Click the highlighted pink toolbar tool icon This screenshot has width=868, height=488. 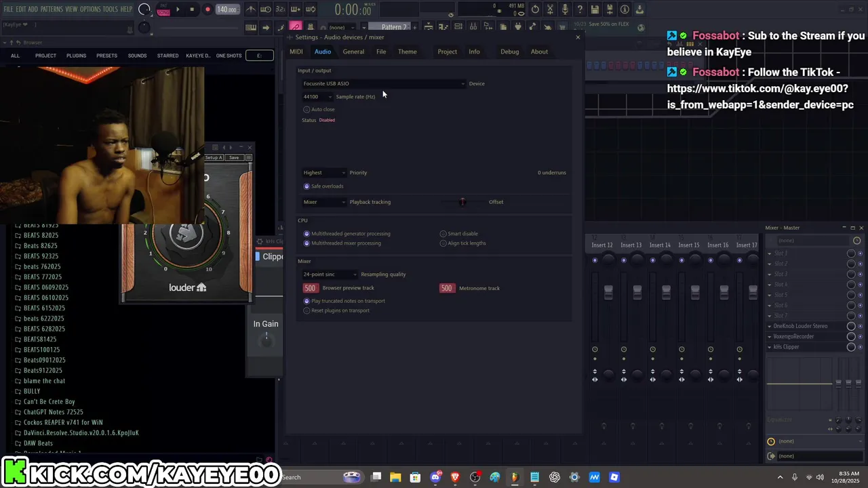click(x=296, y=27)
